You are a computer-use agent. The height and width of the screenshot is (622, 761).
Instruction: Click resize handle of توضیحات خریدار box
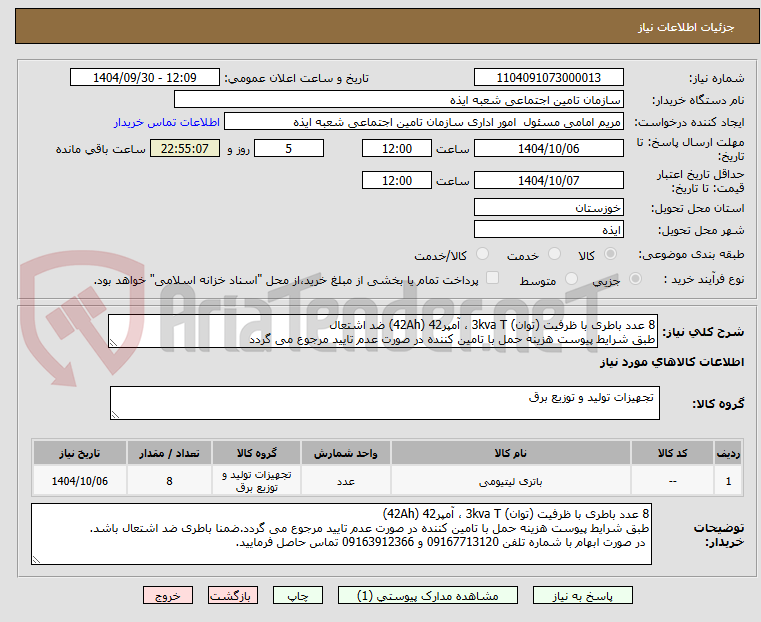coord(36,559)
